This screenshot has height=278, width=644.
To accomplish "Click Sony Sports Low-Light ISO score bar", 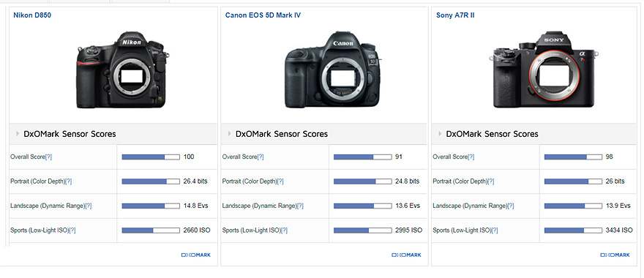I will (573, 230).
